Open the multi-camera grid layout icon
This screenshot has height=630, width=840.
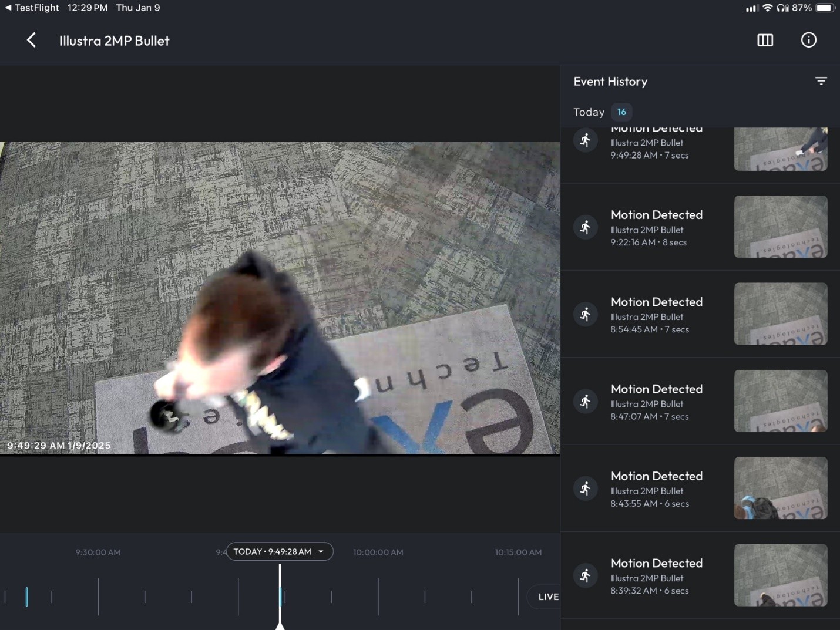(x=765, y=41)
